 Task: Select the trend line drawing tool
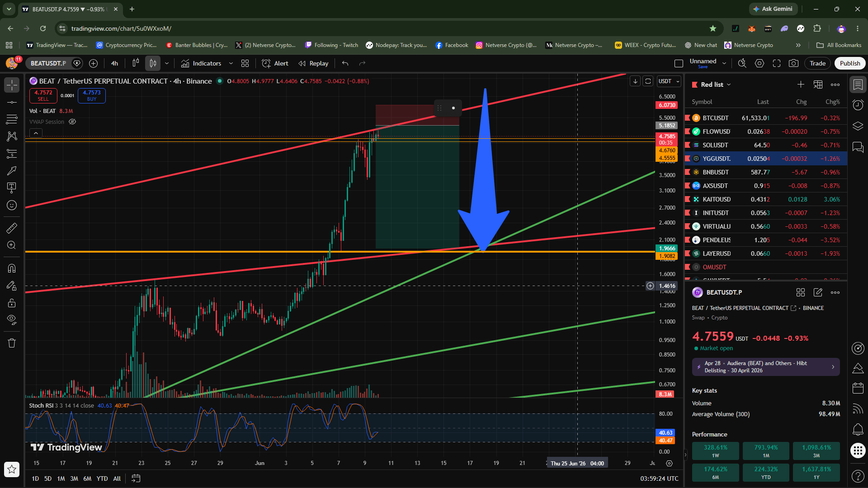pos(12,103)
